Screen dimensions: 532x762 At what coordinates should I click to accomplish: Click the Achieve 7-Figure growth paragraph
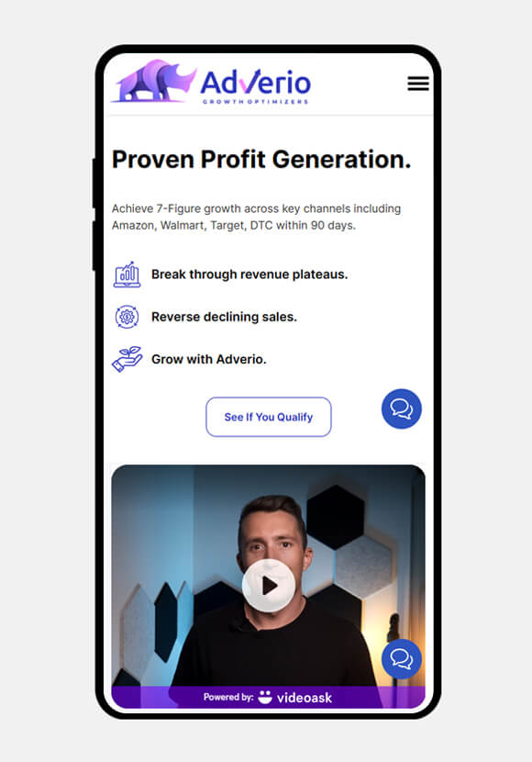(256, 217)
